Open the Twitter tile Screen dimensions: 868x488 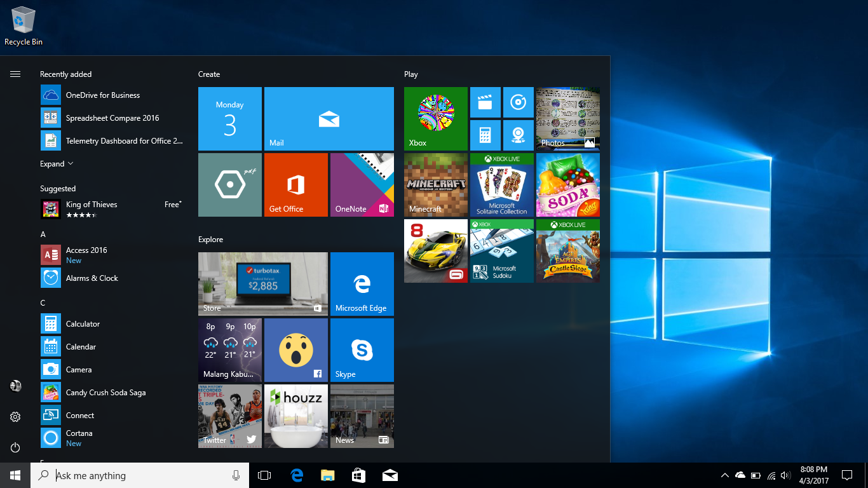230,416
